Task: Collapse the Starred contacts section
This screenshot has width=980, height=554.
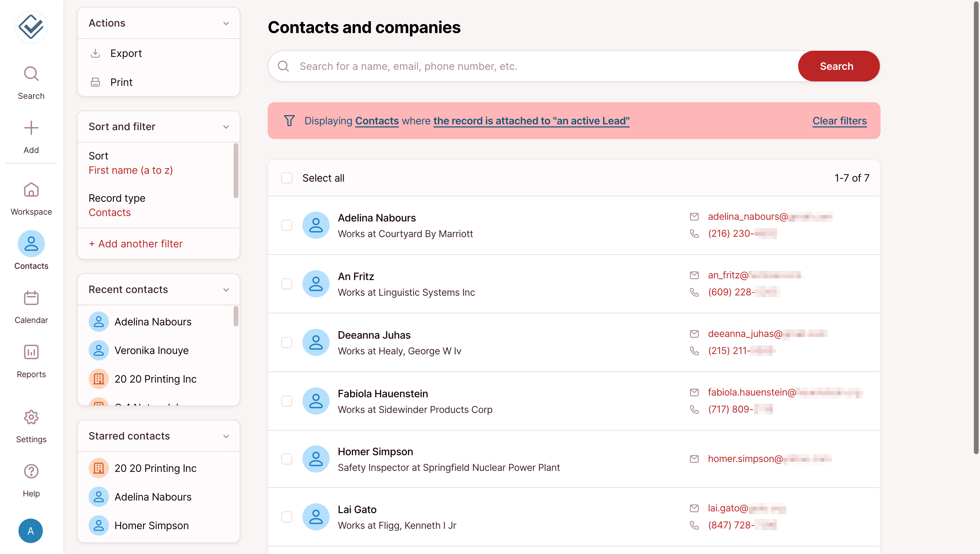Action: 226,436
